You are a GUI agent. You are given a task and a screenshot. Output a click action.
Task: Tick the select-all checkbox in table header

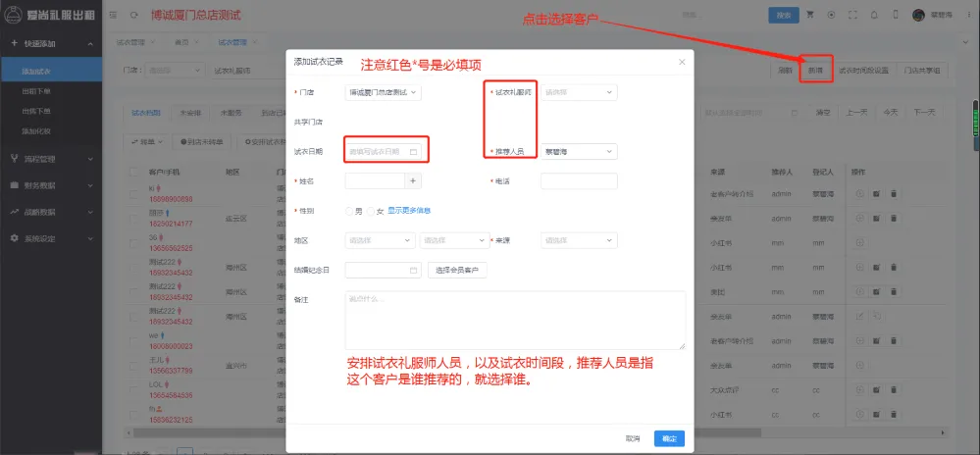(134, 172)
